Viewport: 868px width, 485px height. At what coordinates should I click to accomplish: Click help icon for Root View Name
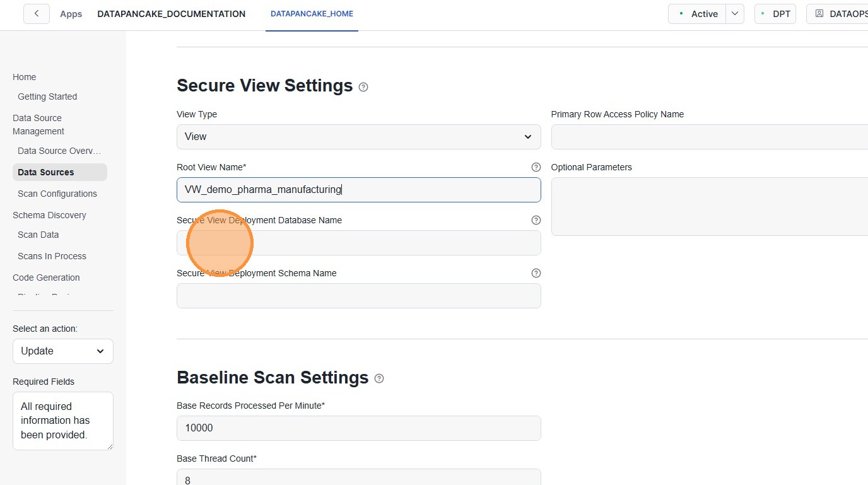(536, 167)
